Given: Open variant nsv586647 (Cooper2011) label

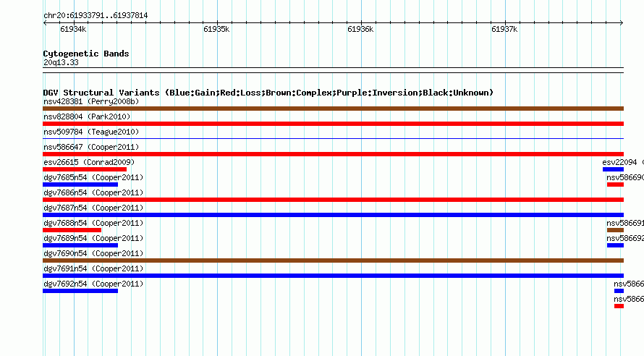Looking at the screenshot, I should click(x=91, y=147).
